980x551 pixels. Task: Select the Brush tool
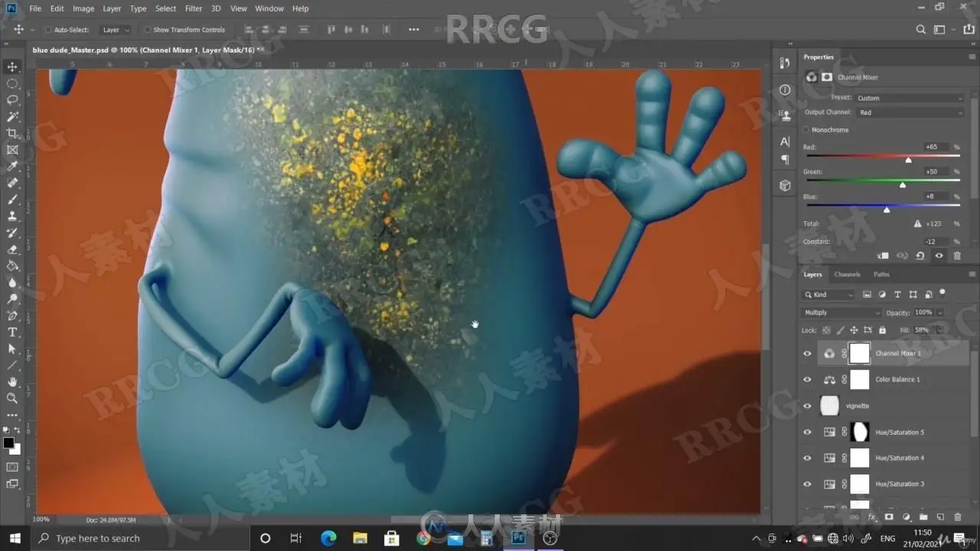(12, 199)
